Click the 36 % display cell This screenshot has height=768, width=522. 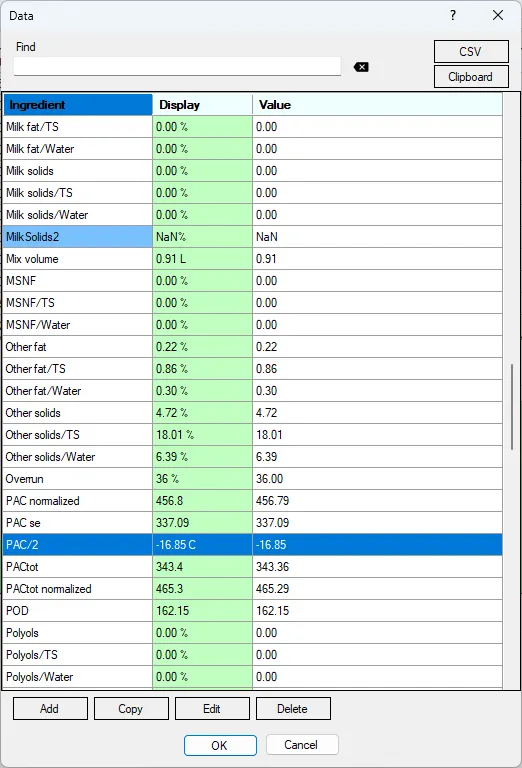202,479
